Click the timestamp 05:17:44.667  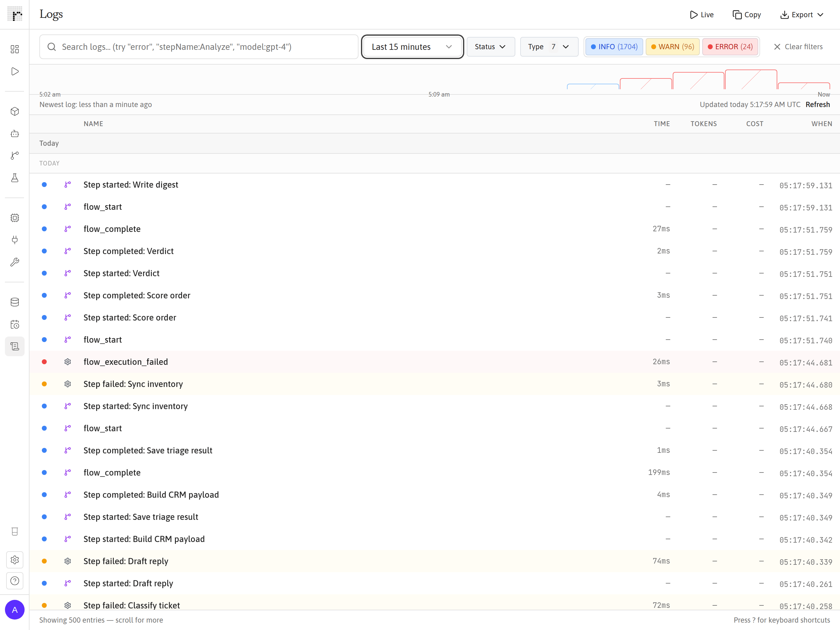point(806,429)
